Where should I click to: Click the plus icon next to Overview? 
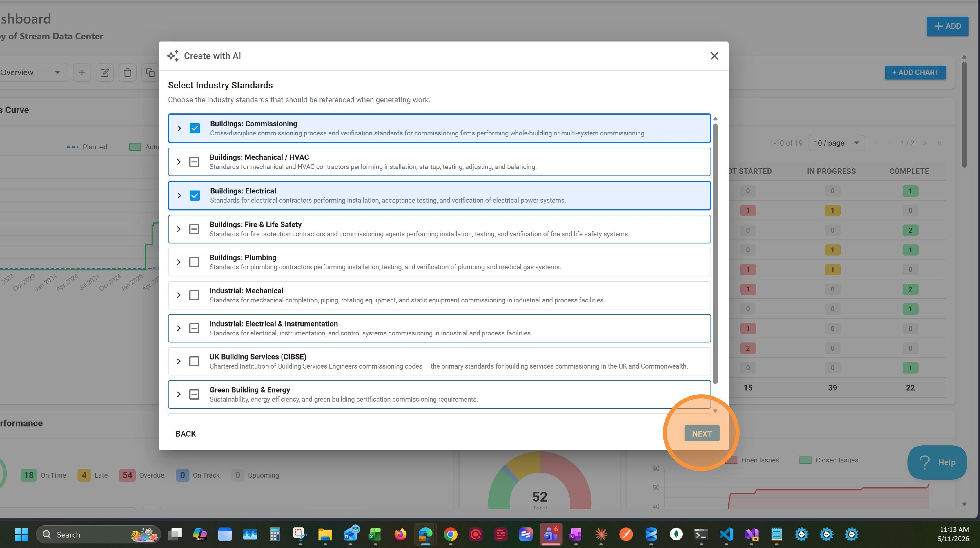point(82,72)
